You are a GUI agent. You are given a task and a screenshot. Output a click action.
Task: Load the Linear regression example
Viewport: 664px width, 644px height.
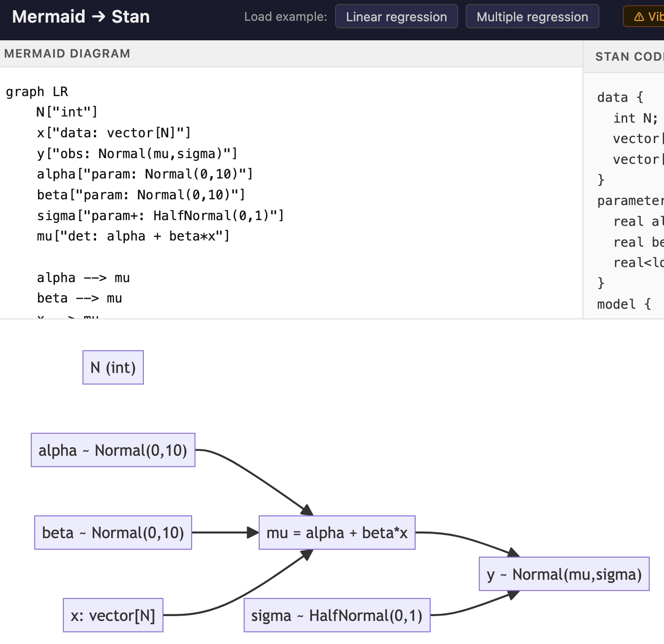tap(396, 17)
